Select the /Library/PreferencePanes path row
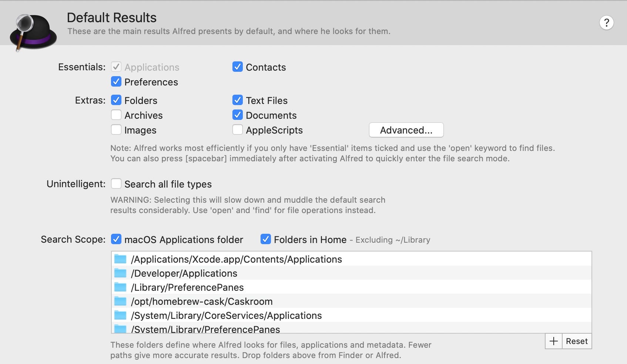Screen dimensions: 627x364 point(351,287)
